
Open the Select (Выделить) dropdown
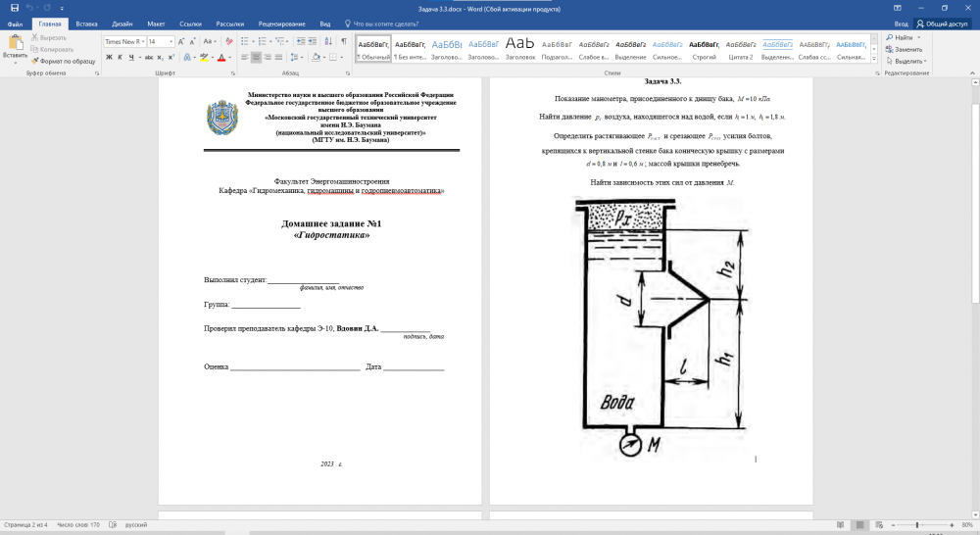click(x=906, y=62)
